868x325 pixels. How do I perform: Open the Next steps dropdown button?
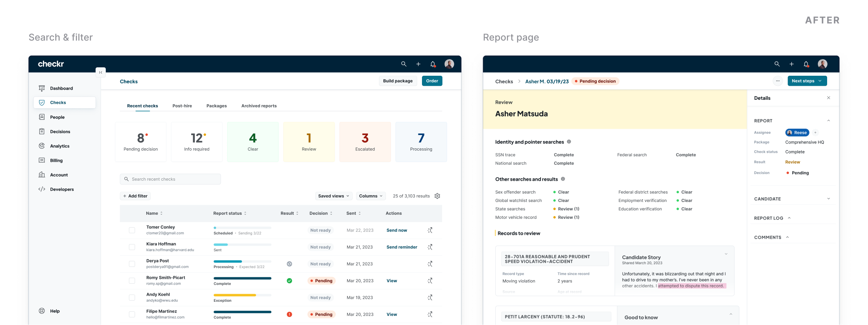807,81
